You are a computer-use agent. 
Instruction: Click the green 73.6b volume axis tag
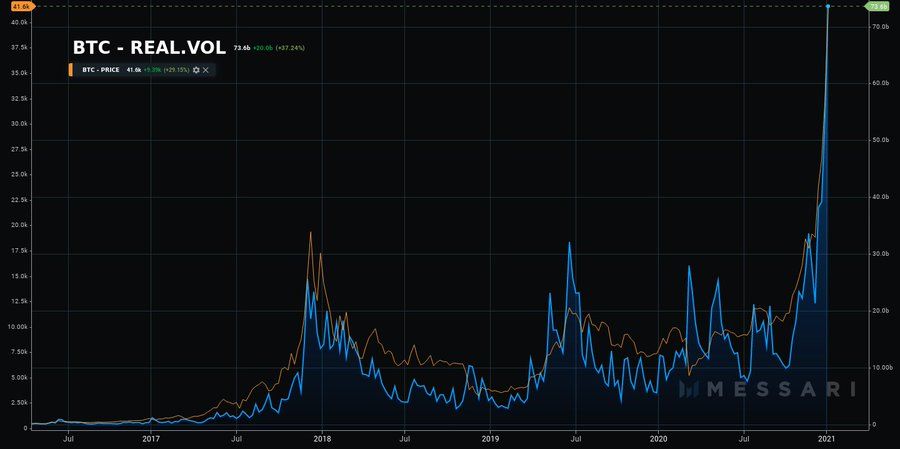pos(878,6)
